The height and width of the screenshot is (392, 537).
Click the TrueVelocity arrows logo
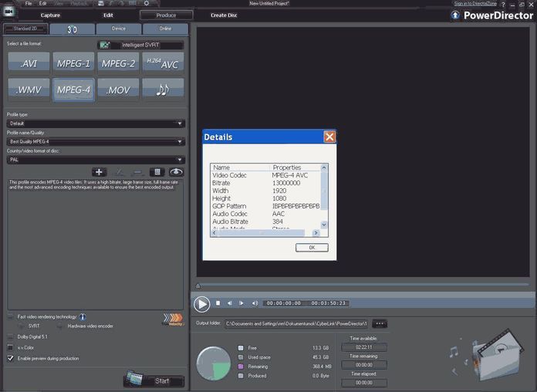(173, 319)
